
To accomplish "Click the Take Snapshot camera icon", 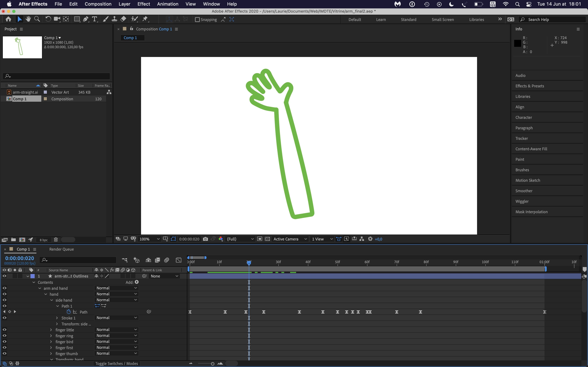I will (x=205, y=239).
